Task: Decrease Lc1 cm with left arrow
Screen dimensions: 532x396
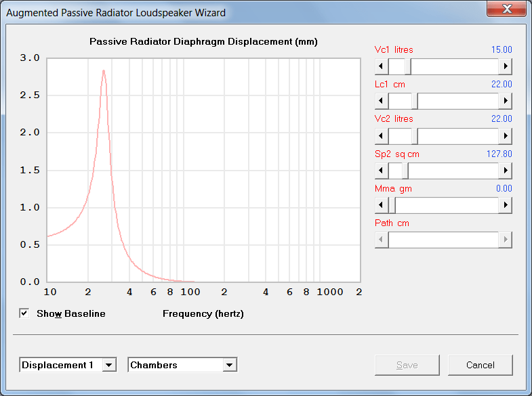Action: pos(382,101)
